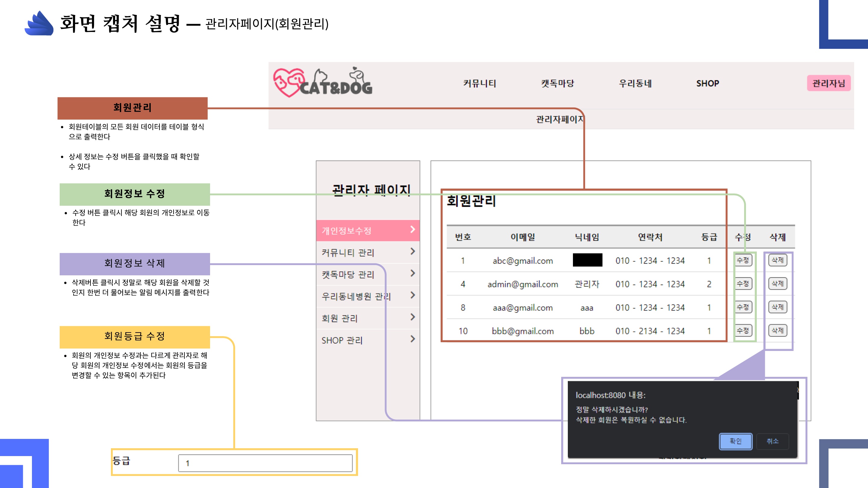Image resolution: width=868 pixels, height=488 pixels.
Task: Click 수정 button for abc@gmail.com
Action: tap(743, 260)
